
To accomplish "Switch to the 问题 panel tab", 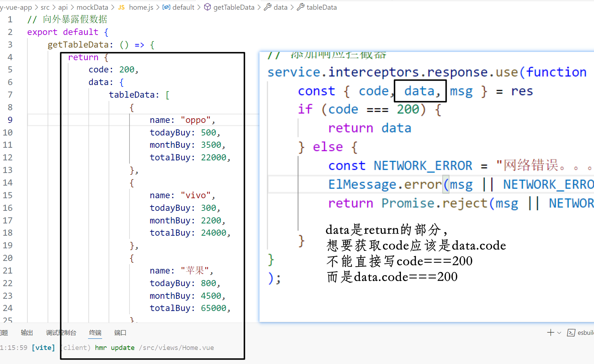I will [x=4, y=332].
